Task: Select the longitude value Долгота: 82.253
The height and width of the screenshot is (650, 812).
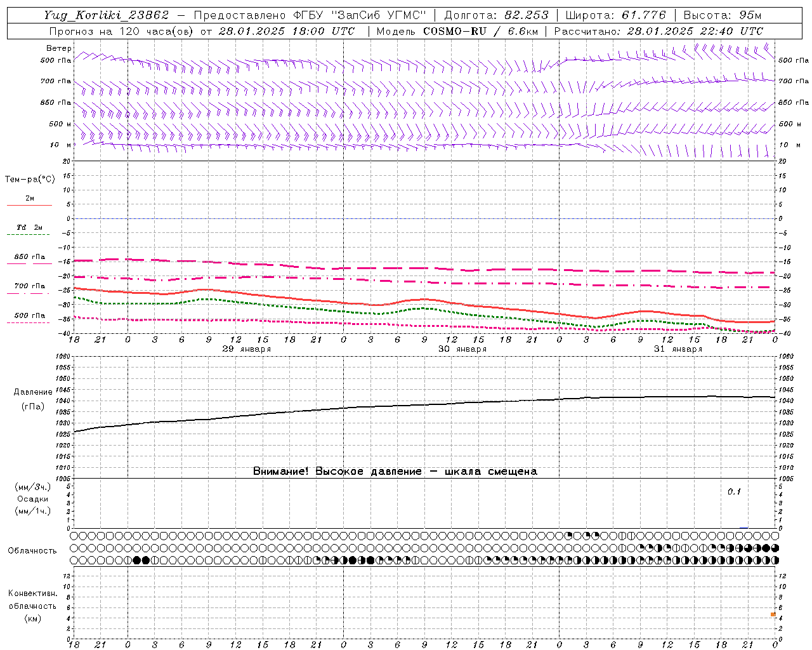Action: point(497,15)
